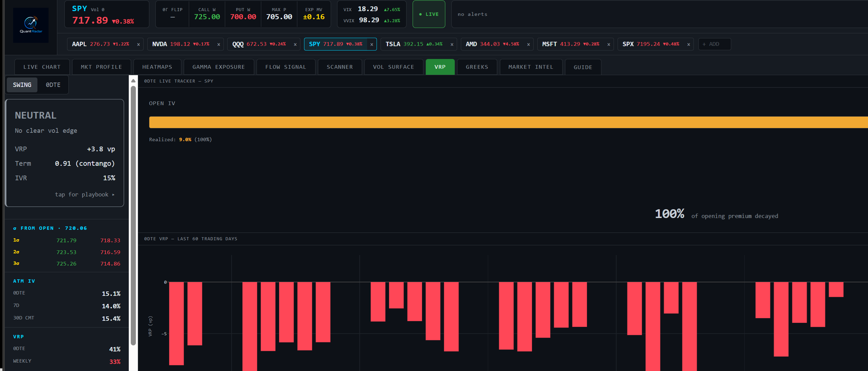868x371 pixels.
Task: Remove the TSLA ticker chip
Action: click(452, 44)
